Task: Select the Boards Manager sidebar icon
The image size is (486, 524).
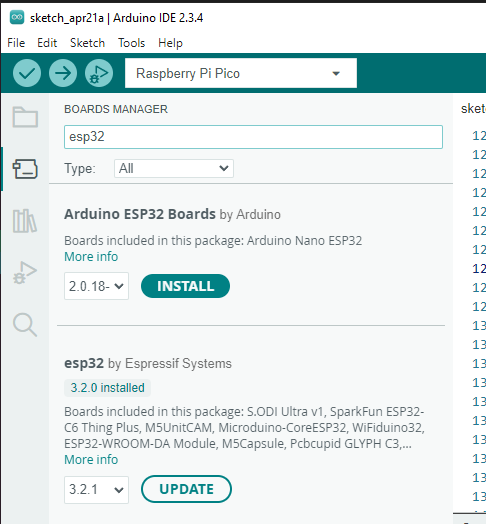Action: pos(25,169)
